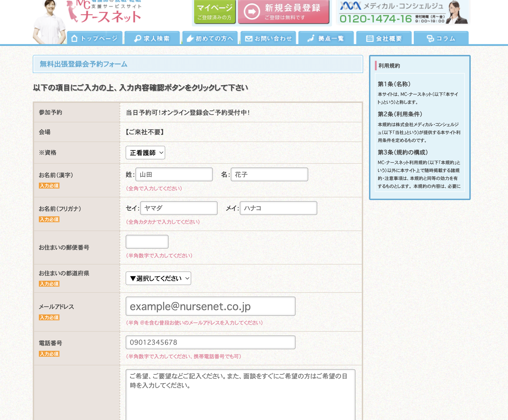Open the 資格 dropdown showing 正看護師
The image size is (508, 420).
[145, 153]
